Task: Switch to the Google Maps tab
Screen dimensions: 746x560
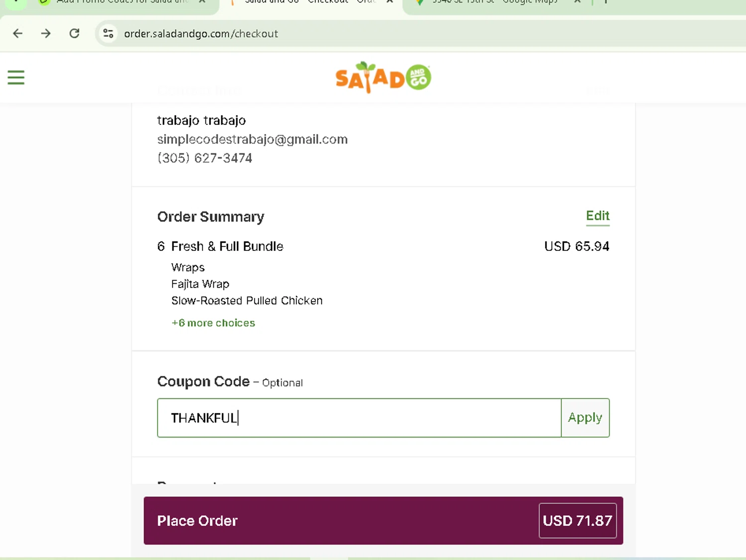Action: point(492,2)
